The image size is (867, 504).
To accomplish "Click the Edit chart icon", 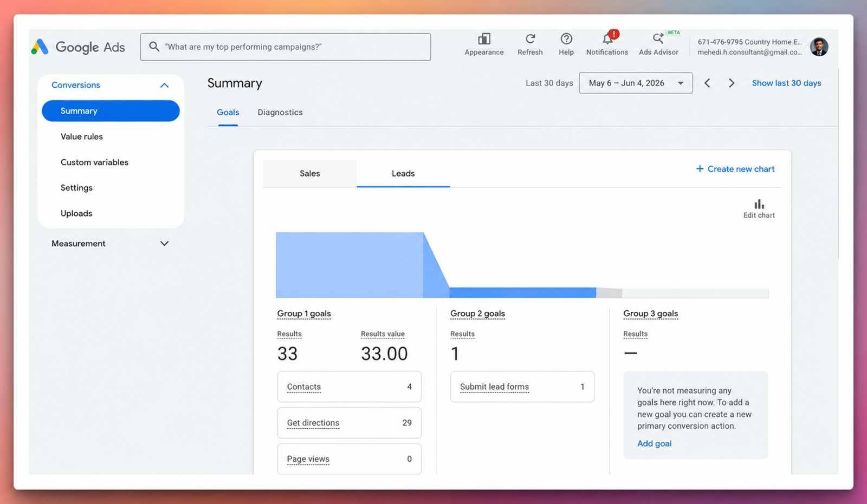I will pos(759,205).
